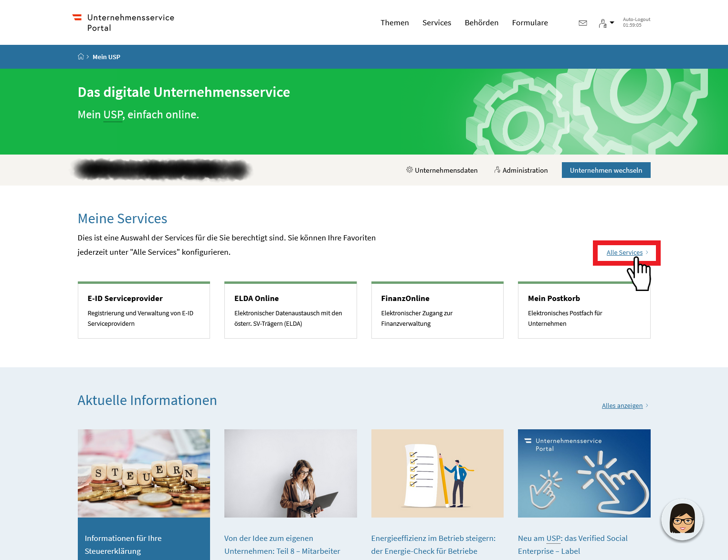
Task: Click the USP abbreviation in banner subtitle
Action: click(x=113, y=114)
